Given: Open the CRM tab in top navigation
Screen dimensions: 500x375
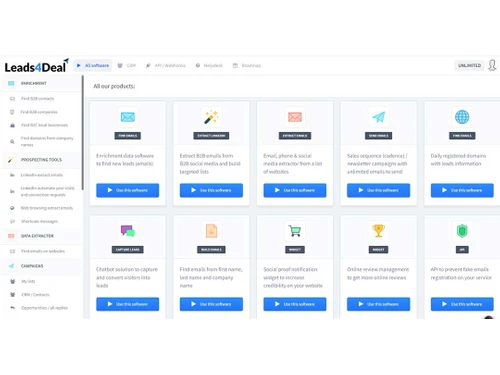Looking at the screenshot, I should (x=127, y=65).
